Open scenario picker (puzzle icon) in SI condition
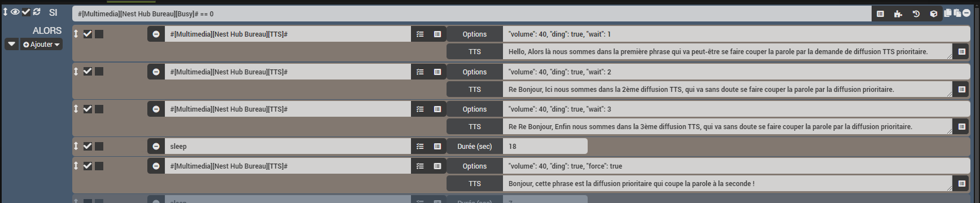This screenshot has height=203, width=980. coord(898,14)
